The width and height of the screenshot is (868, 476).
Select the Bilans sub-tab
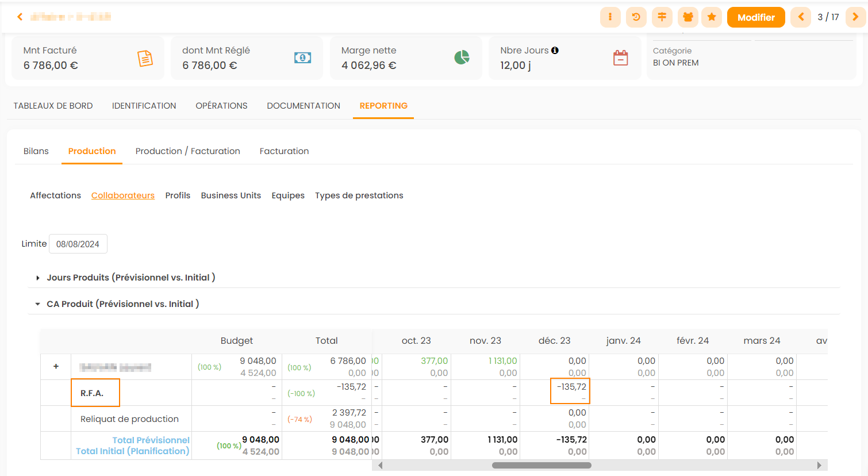pyautogui.click(x=36, y=151)
